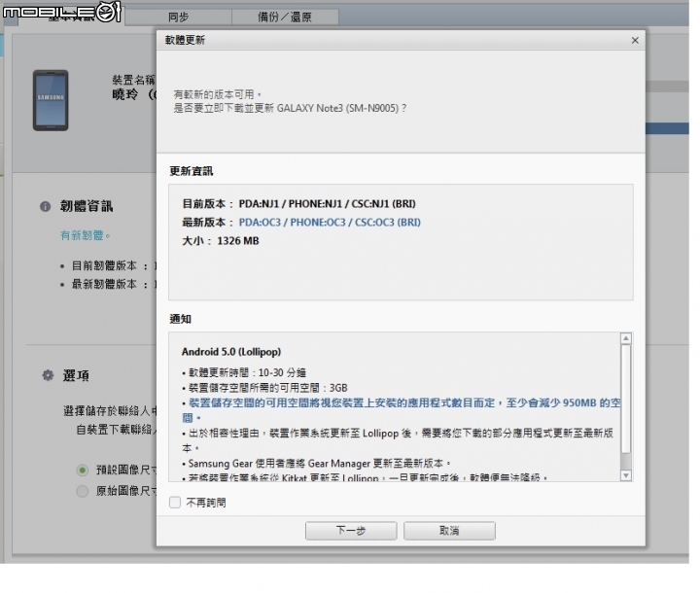Click the 更新資訊 section heading
This screenshot has height=593, width=700.
pos(192,171)
